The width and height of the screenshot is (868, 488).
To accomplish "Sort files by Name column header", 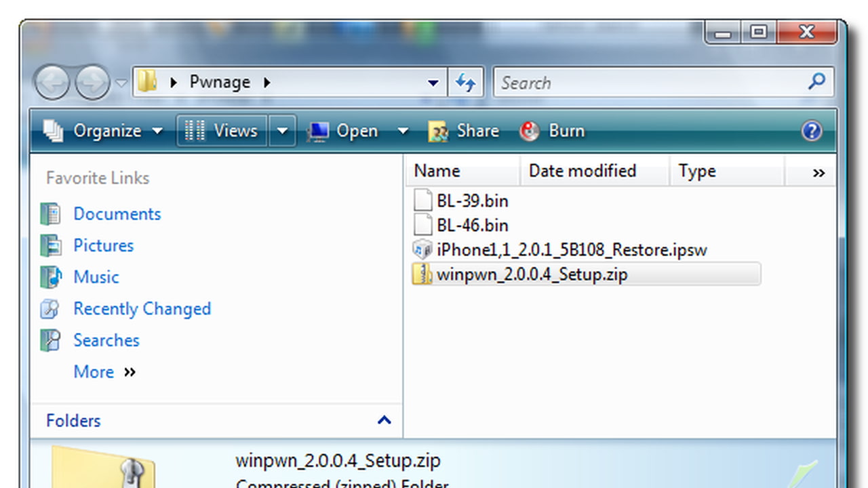I will [463, 171].
